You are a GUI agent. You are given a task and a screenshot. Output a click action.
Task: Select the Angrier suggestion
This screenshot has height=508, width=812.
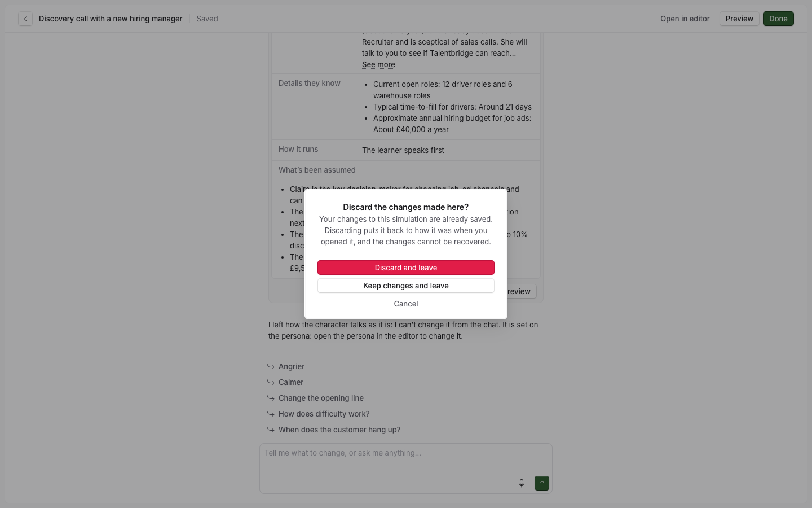292,366
